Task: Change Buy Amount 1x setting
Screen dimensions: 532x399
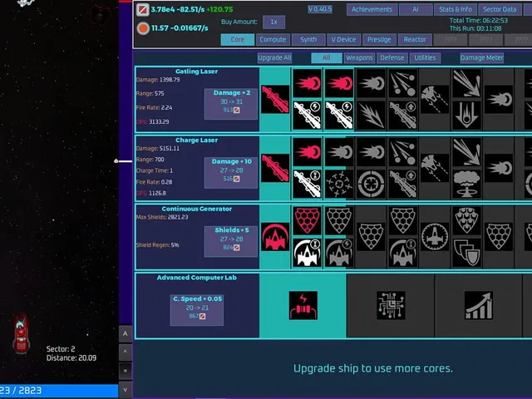Action: click(x=273, y=22)
